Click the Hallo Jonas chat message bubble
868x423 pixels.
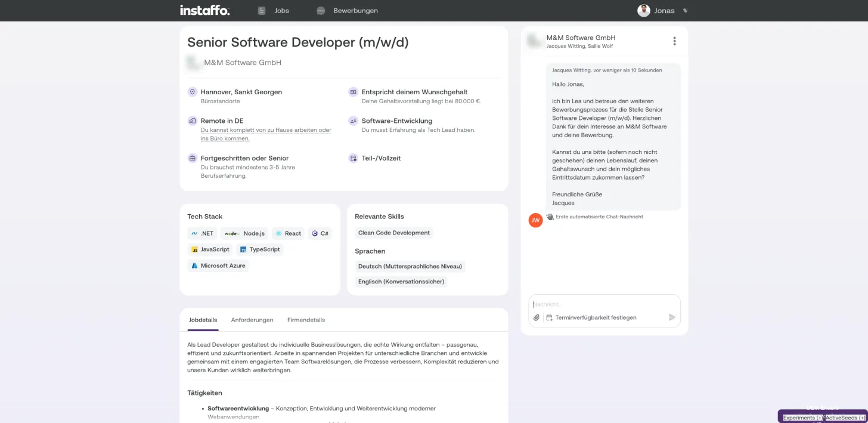pos(613,137)
